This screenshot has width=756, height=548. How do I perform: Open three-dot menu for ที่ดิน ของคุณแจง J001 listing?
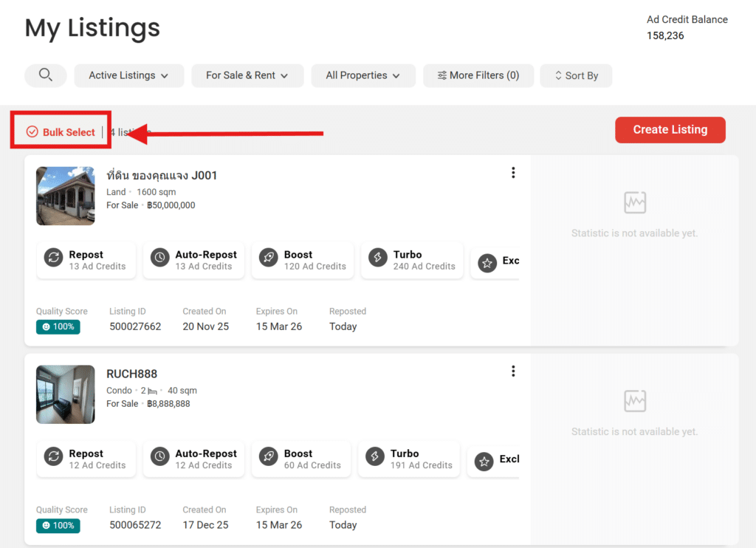coord(513,173)
